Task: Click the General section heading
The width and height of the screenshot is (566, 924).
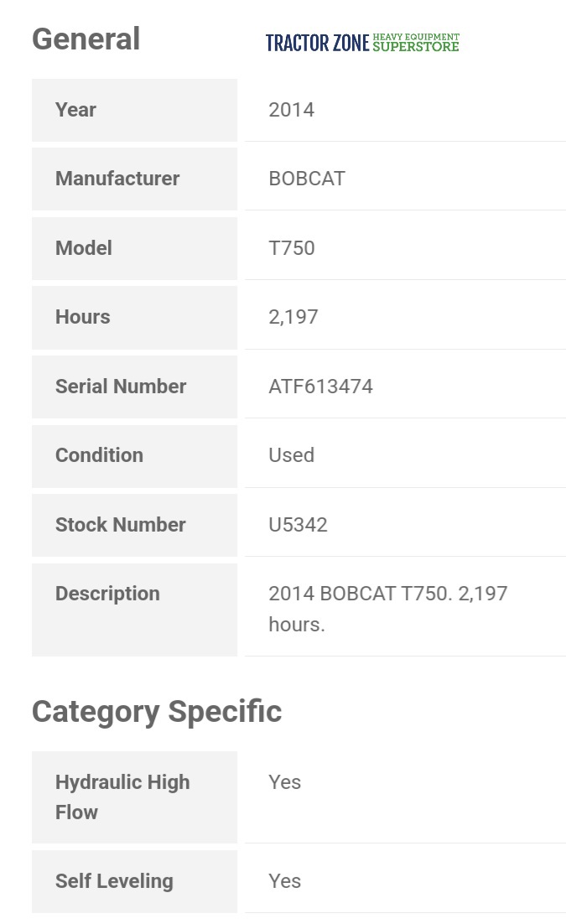Action: 86,39
